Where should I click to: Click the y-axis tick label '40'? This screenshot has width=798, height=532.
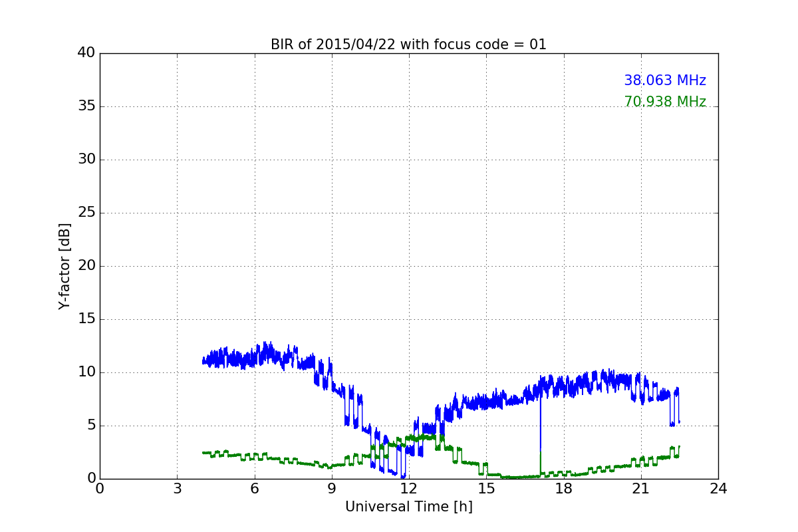(x=86, y=53)
